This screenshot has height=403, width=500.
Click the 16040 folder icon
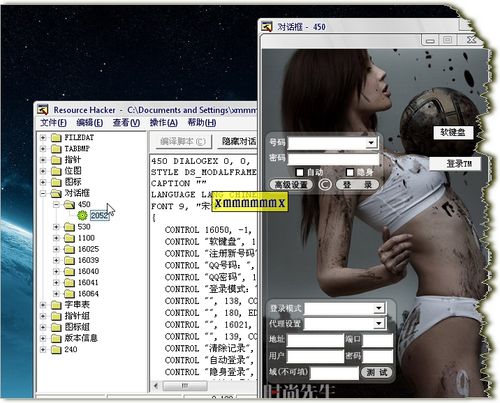(x=69, y=272)
